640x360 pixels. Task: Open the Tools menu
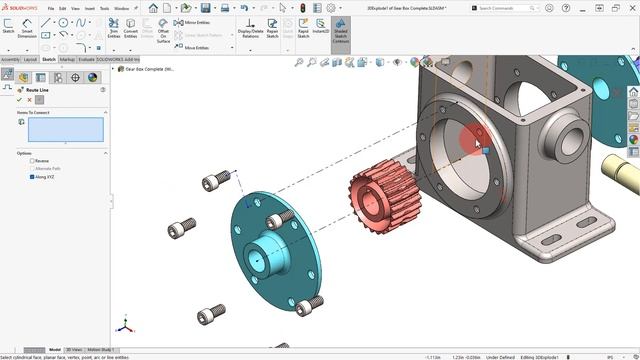pyautogui.click(x=104, y=9)
